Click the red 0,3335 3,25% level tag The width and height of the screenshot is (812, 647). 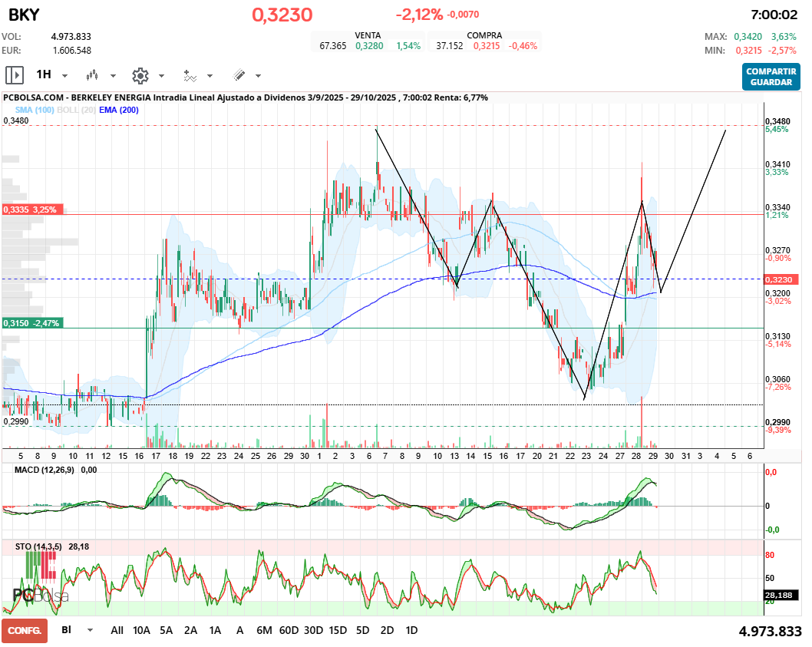click(x=33, y=210)
